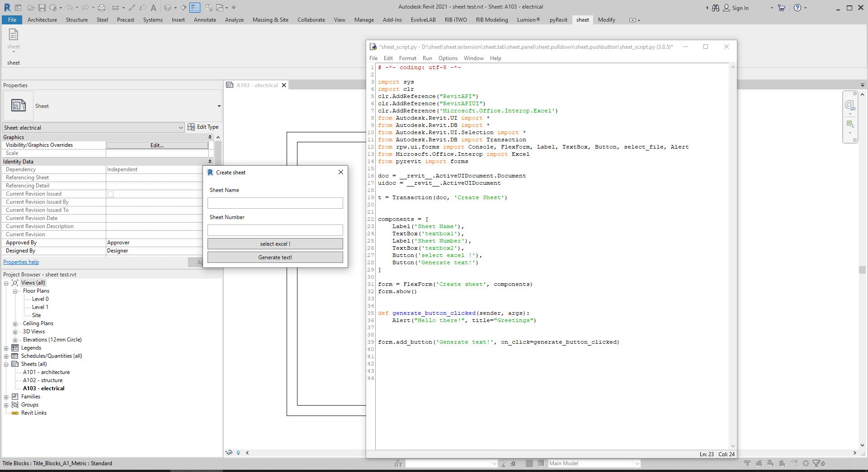Open the Properties help link
868x472 pixels.
click(21, 262)
